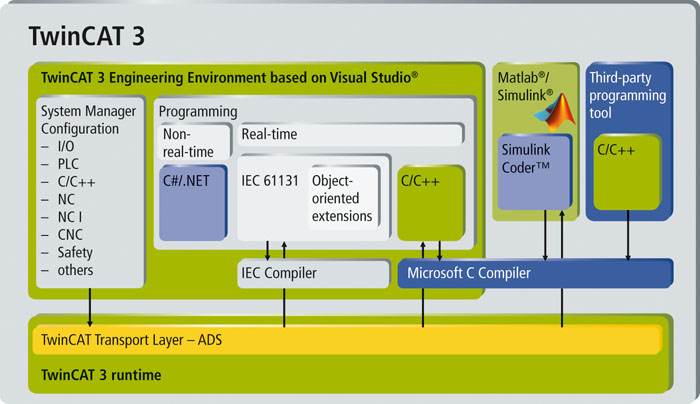
Task: Click the IEC Compiler box
Action: [x=314, y=273]
